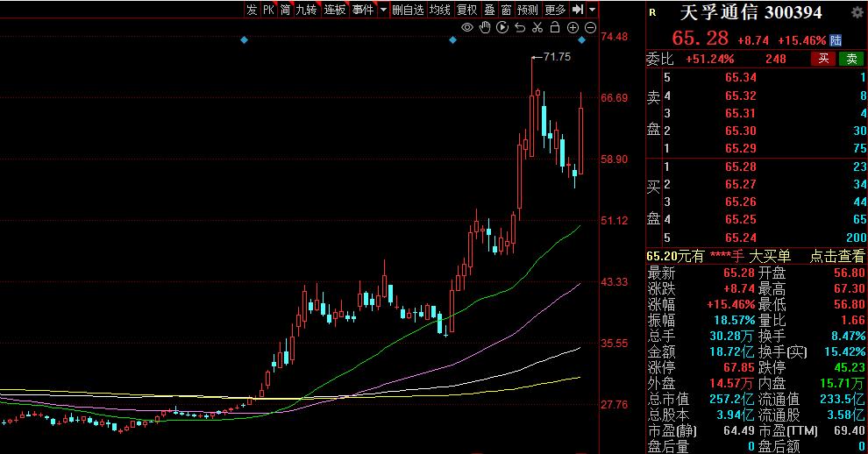This screenshot has height=454, width=868.
Task: Click the first blue diamond event marker
Action: point(244,39)
